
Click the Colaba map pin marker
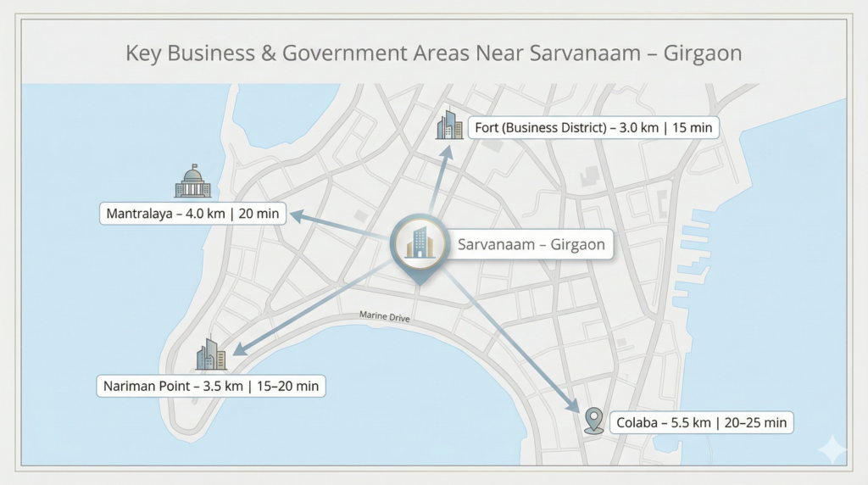click(594, 421)
